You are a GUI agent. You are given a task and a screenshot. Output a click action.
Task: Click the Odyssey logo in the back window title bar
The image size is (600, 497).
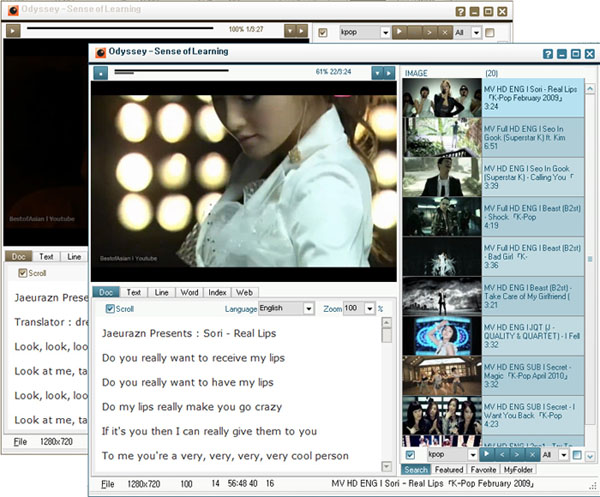tap(13, 10)
